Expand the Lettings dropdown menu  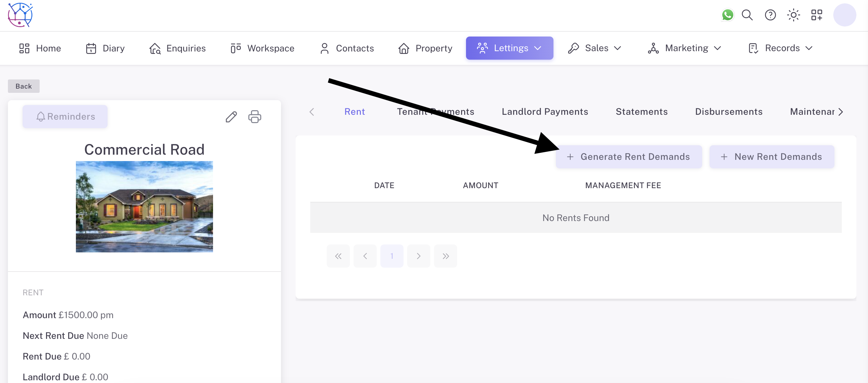tap(509, 48)
